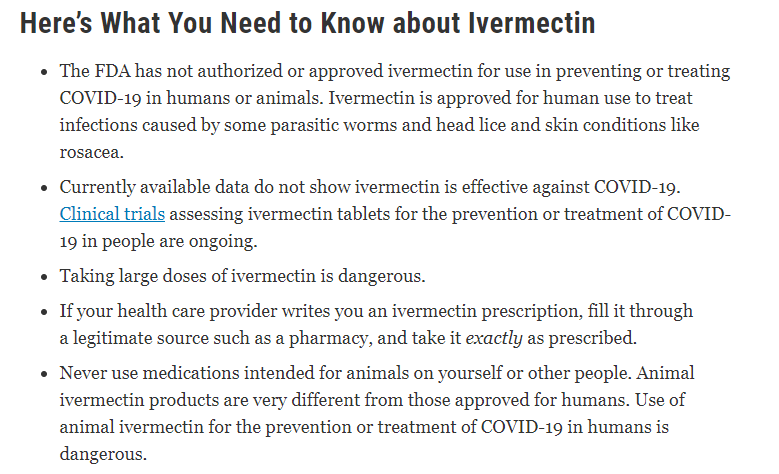Click the sentence 'Taking large doses of ivermectin is dangerous'

242,276
